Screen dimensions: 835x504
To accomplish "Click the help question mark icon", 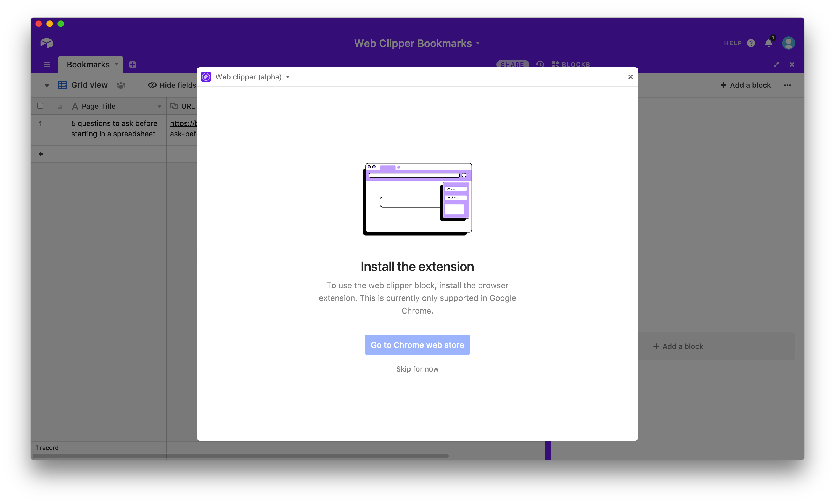I will [x=751, y=43].
